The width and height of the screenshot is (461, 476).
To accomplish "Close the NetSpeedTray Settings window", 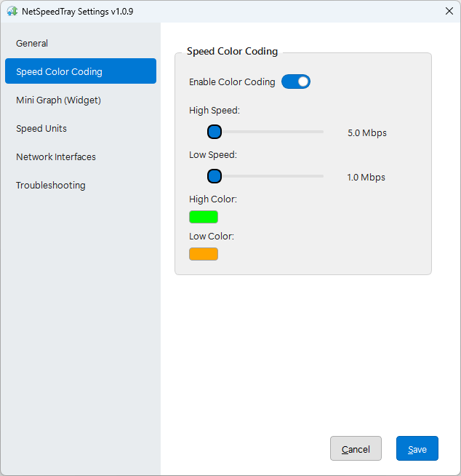I will 449,11.
